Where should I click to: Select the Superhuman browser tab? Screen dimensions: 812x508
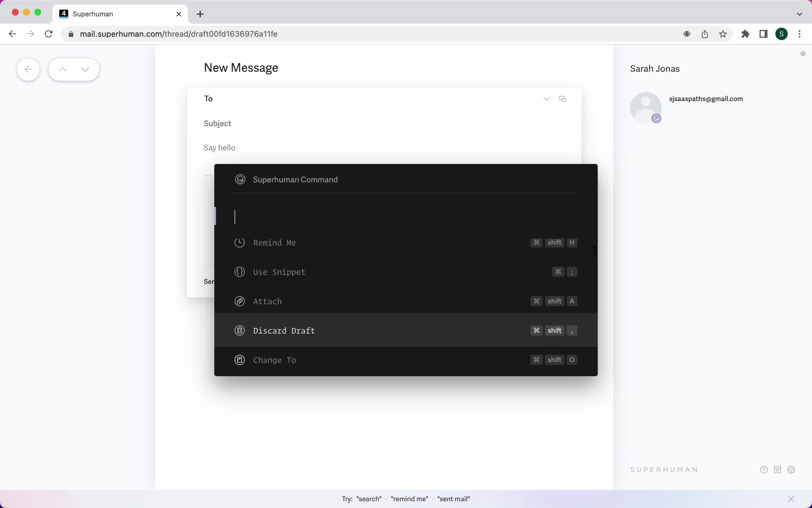pos(120,14)
